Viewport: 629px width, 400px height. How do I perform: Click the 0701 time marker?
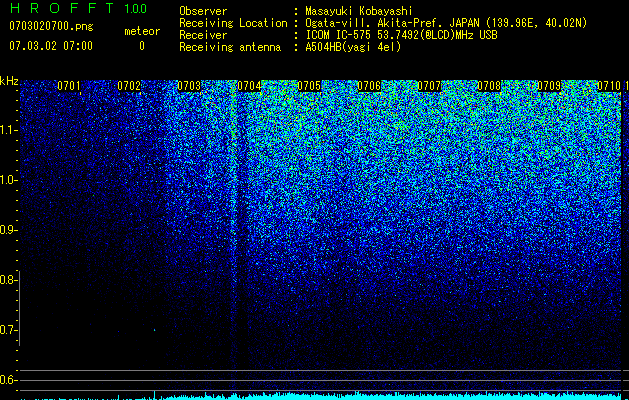point(69,86)
